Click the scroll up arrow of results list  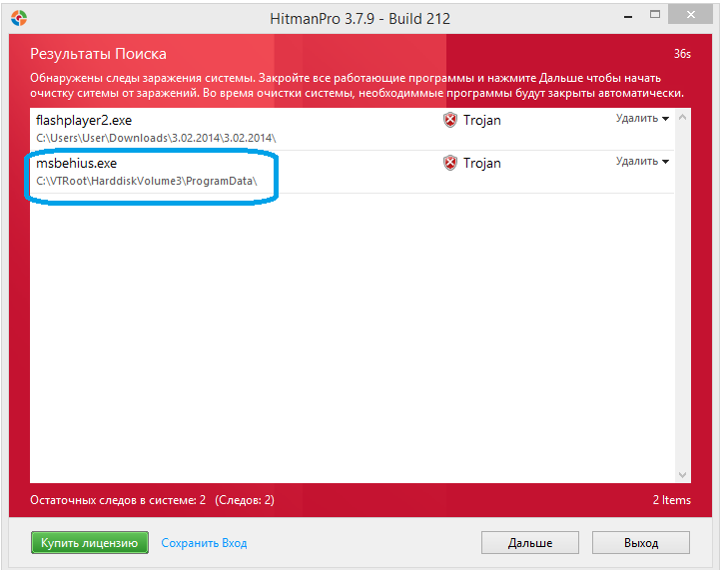(682, 118)
